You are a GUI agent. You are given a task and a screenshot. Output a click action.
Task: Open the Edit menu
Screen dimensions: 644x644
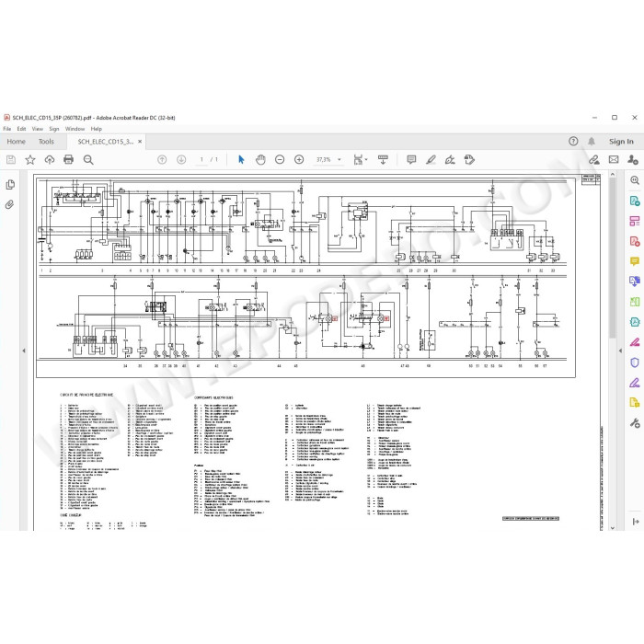[x=21, y=129]
